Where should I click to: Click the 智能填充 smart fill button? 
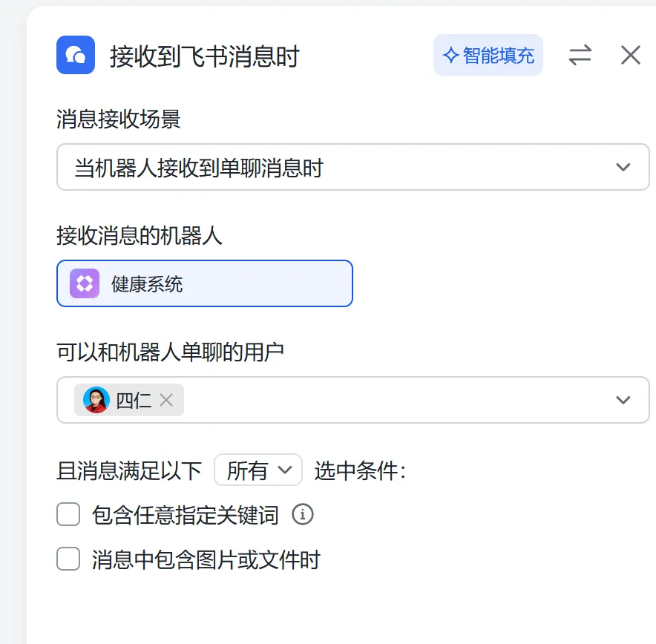[488, 55]
